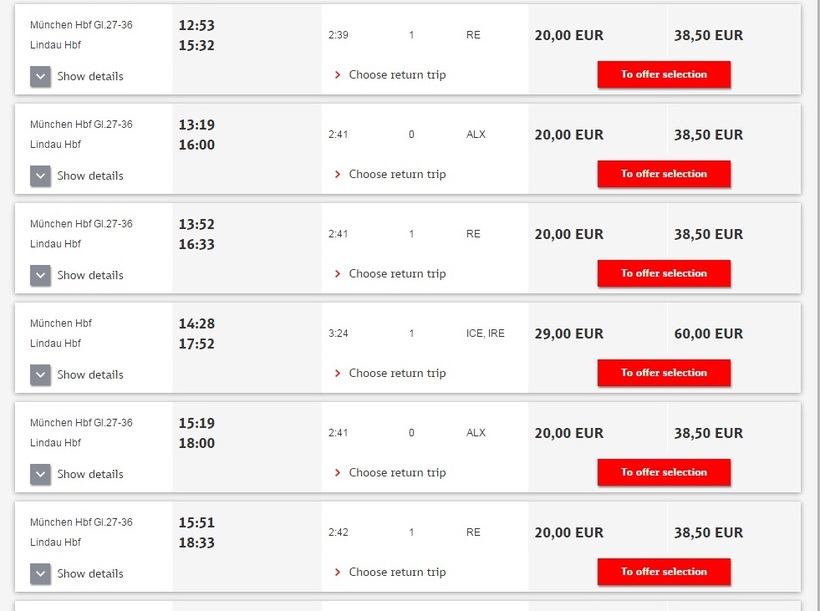
Task: Click the 60,00 EUR fare for ICE trip
Action: coord(708,334)
